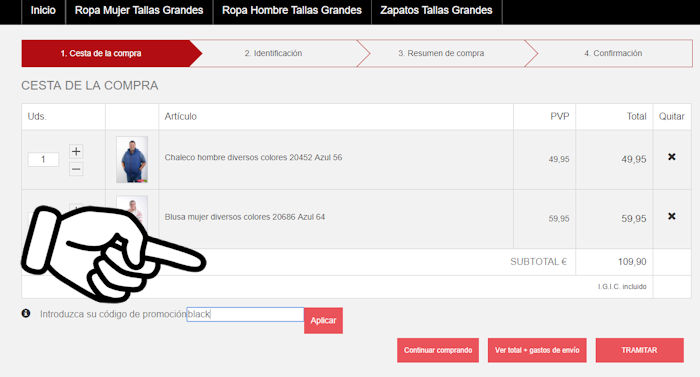This screenshot has height=377, width=700.
Task: Open Zapatos Tallas Grandes menu
Action: click(436, 11)
